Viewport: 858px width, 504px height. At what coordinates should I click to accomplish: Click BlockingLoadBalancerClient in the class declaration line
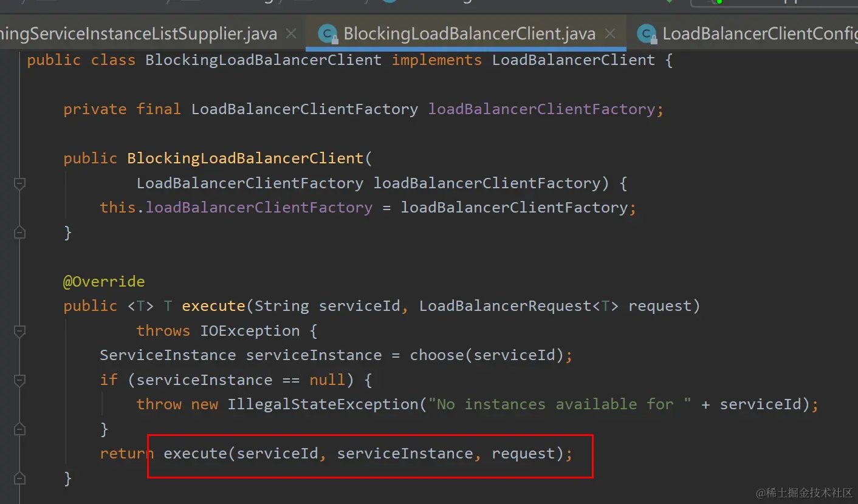[x=264, y=60]
